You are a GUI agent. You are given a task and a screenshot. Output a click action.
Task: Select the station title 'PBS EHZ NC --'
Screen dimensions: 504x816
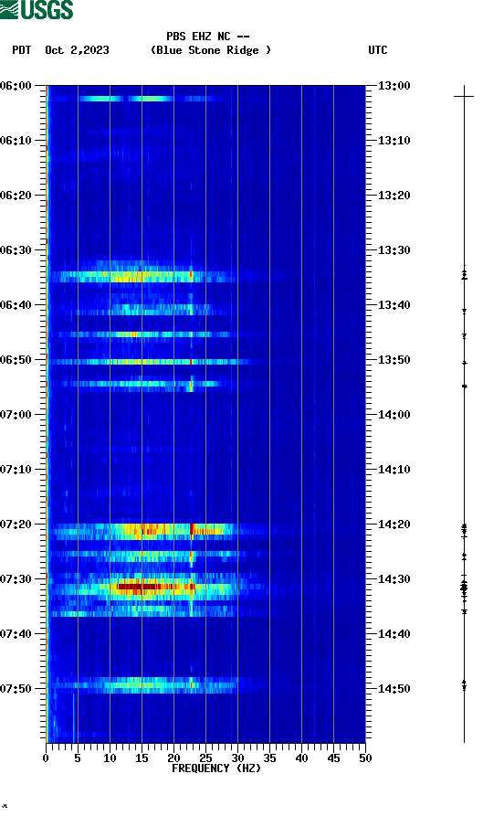tap(208, 37)
